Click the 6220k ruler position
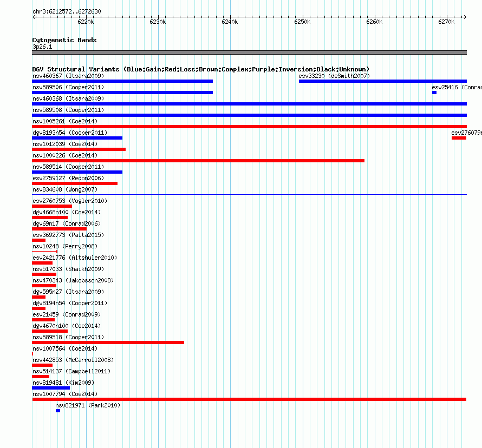This screenshot has width=482, height=448. coord(86,22)
